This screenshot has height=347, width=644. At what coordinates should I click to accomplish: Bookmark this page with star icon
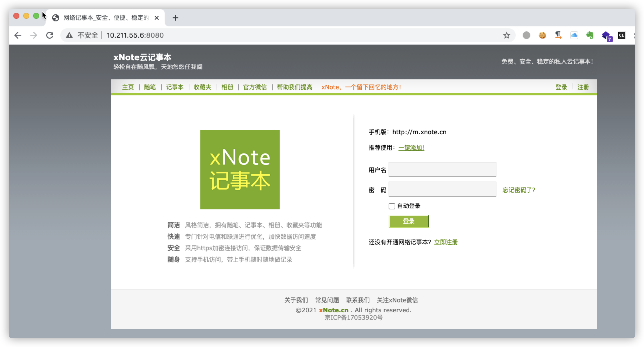(x=506, y=35)
